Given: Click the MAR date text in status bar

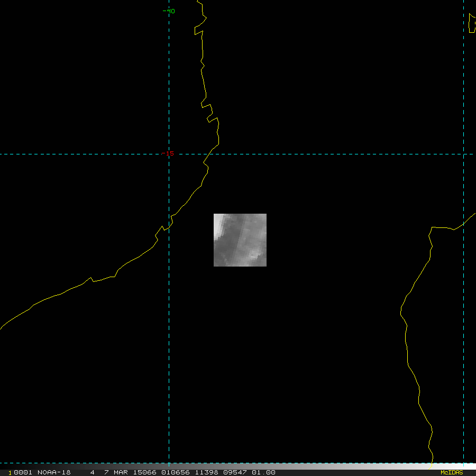Looking at the screenshot, I should [119, 472].
